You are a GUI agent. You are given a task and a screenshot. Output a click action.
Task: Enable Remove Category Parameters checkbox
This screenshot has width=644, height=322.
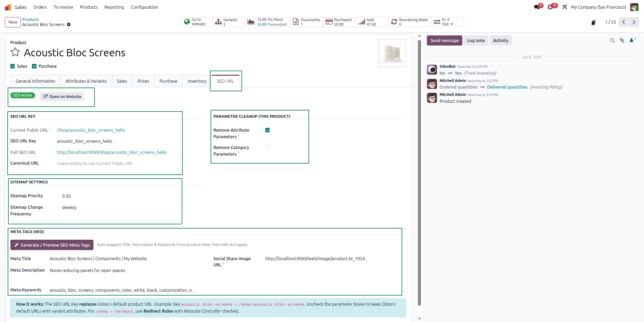click(x=267, y=147)
